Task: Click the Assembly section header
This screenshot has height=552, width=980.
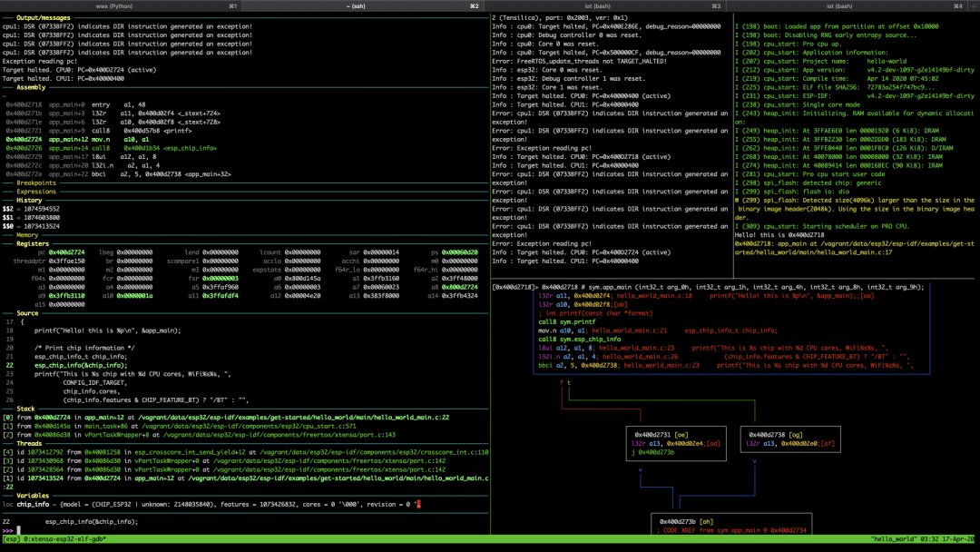Action: (31, 87)
